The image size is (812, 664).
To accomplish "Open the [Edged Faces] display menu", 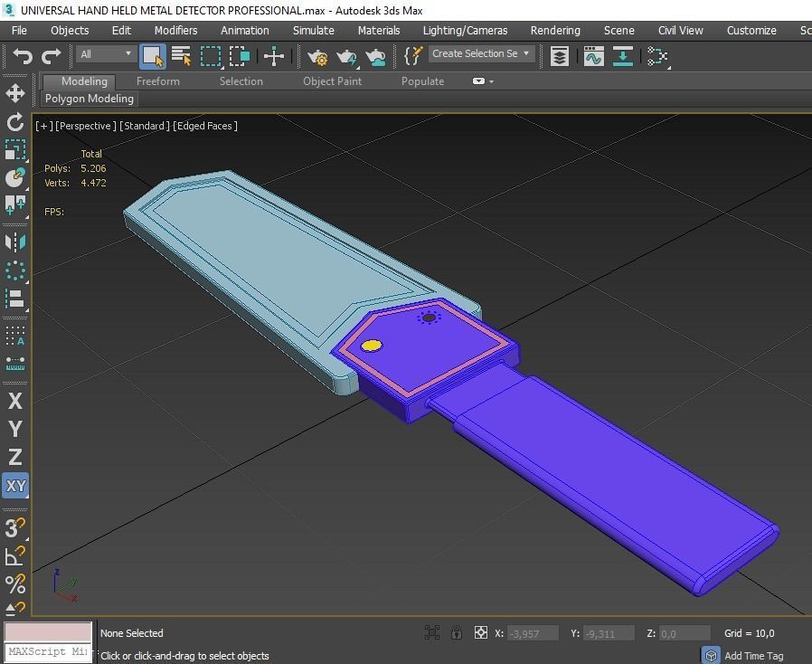I will [205, 126].
